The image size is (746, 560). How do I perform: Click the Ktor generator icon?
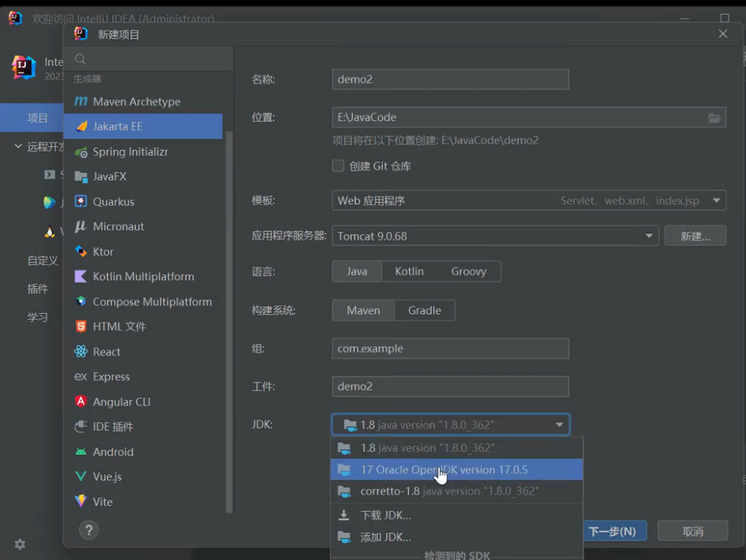81,252
